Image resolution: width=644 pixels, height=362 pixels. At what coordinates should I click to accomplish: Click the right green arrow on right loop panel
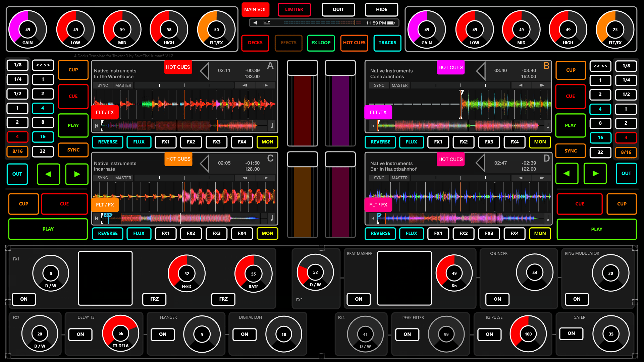coord(595,173)
